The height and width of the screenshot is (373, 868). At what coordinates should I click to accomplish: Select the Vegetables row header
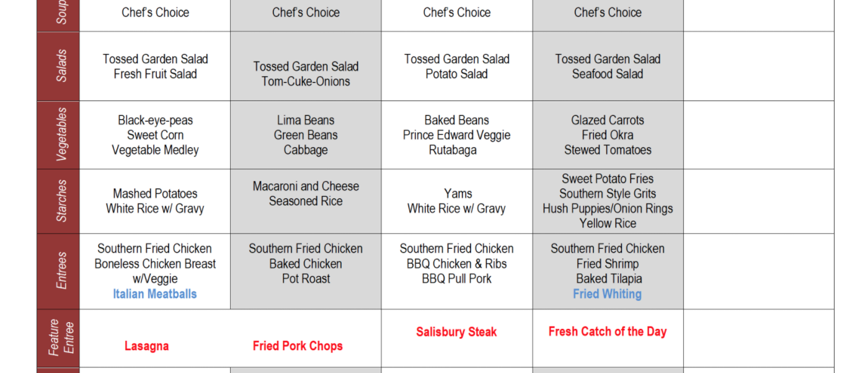click(x=60, y=135)
